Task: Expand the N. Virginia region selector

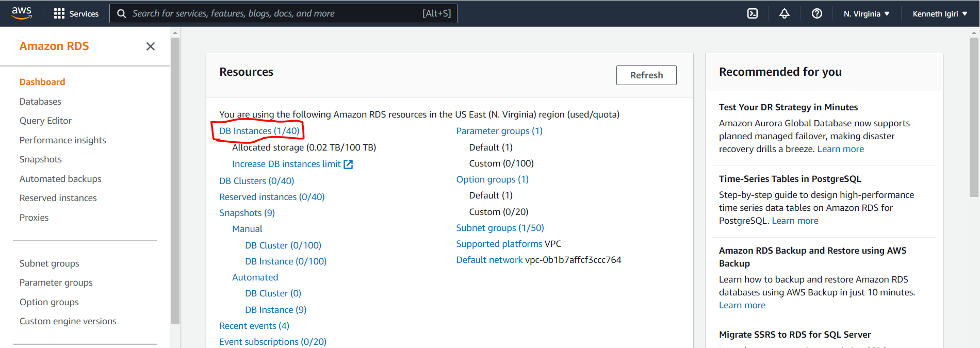Action: (x=866, y=13)
